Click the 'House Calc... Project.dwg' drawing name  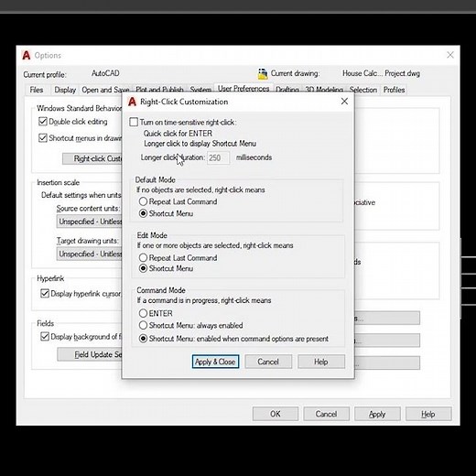381,73
